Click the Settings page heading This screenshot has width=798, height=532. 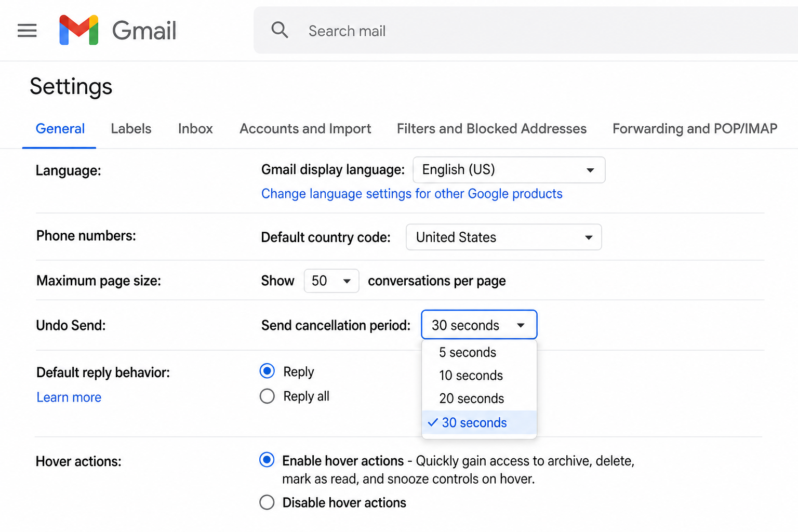click(x=71, y=86)
